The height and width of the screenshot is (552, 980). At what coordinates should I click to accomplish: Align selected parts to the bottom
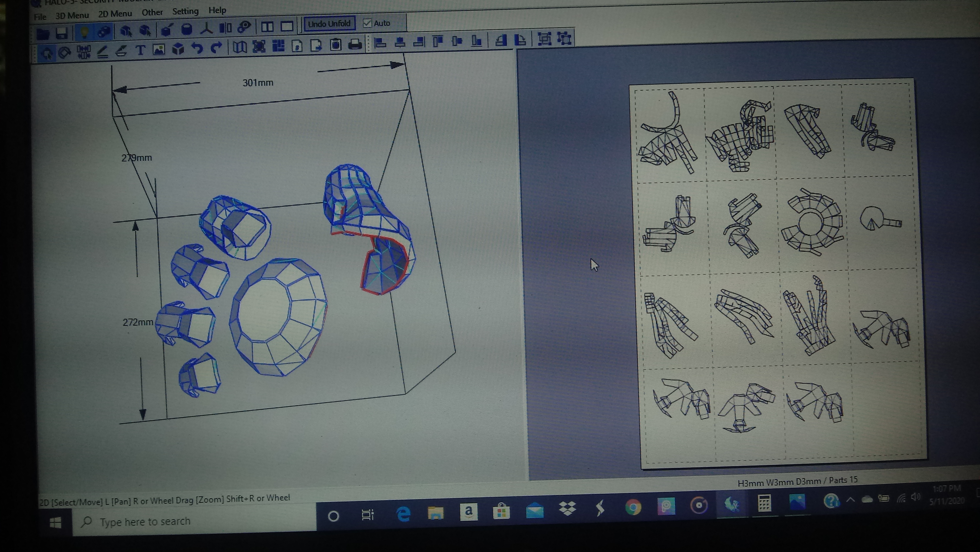tap(476, 40)
